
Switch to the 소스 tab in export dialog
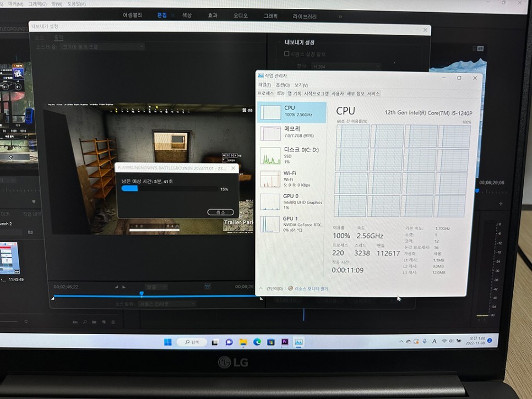pyautogui.click(x=39, y=37)
